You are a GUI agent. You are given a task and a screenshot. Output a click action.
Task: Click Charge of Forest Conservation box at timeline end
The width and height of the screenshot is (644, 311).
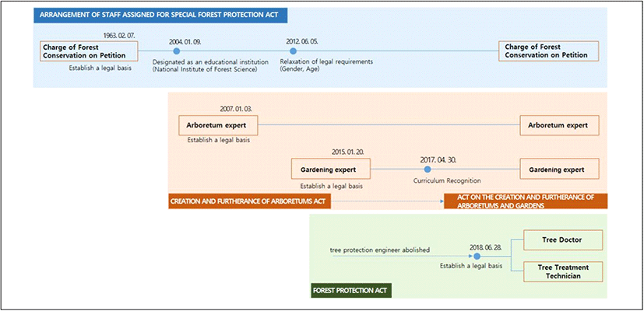tap(548, 51)
